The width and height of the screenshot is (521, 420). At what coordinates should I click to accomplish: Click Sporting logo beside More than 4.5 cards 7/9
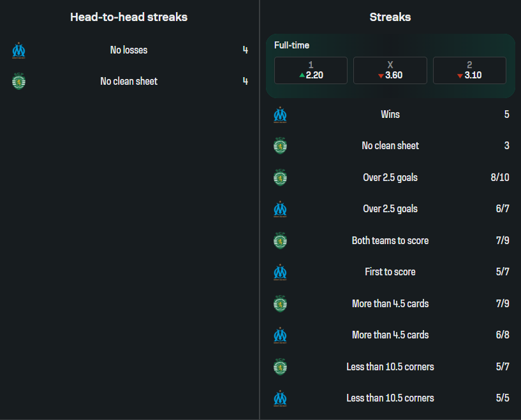280,304
